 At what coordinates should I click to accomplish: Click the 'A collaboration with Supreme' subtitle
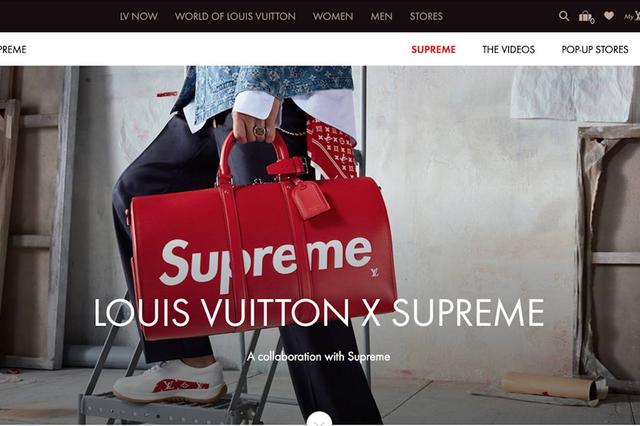pos(319,357)
